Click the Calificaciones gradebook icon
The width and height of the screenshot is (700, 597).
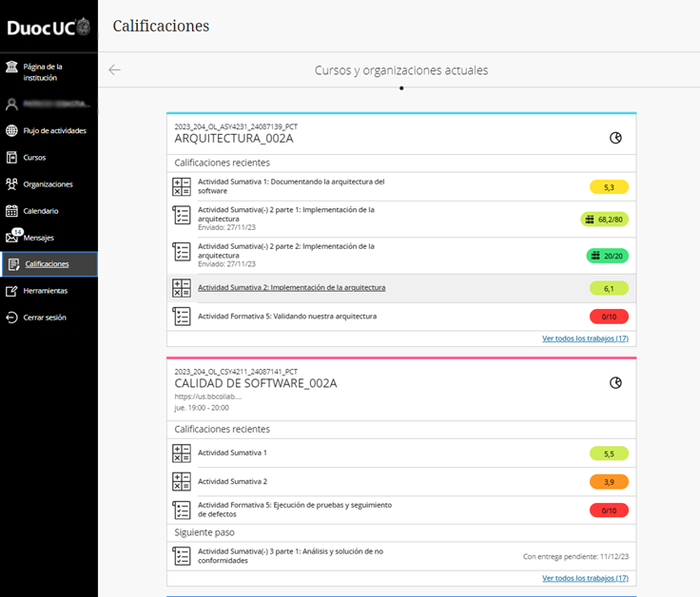tap(14, 264)
